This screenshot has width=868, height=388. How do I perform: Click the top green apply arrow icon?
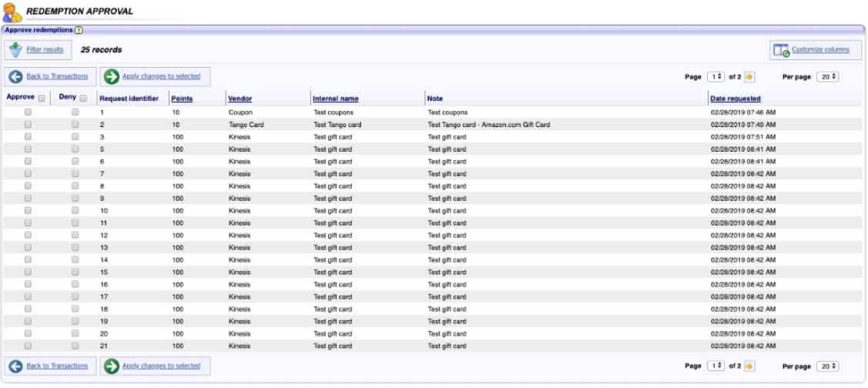click(x=111, y=76)
